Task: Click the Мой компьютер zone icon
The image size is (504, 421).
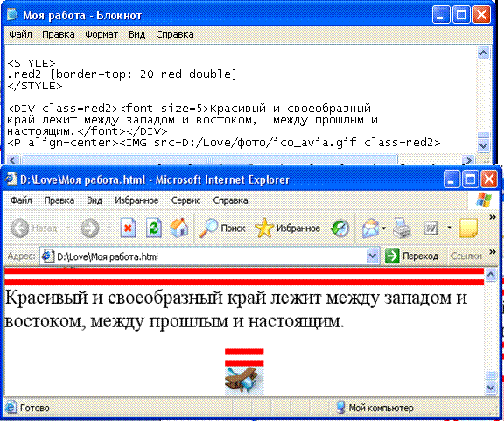Action: click(340, 408)
